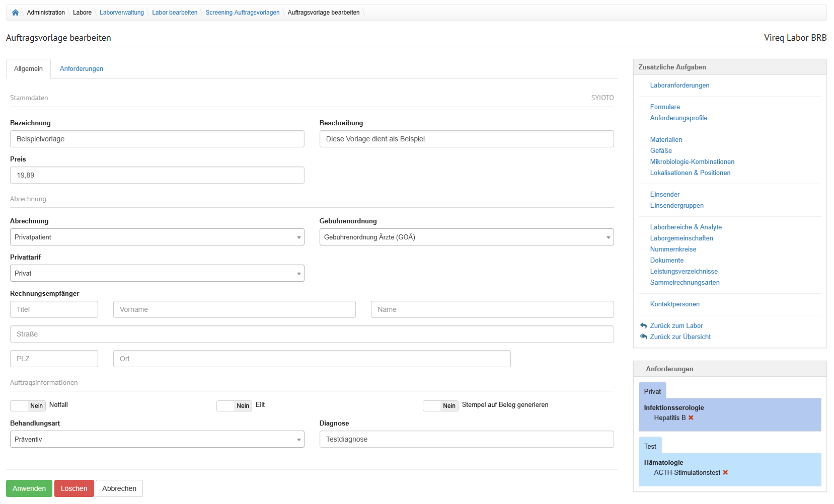Open the Laboranforderungen sidebar link
Image resolution: width=834 pixels, height=504 pixels.
coord(679,86)
